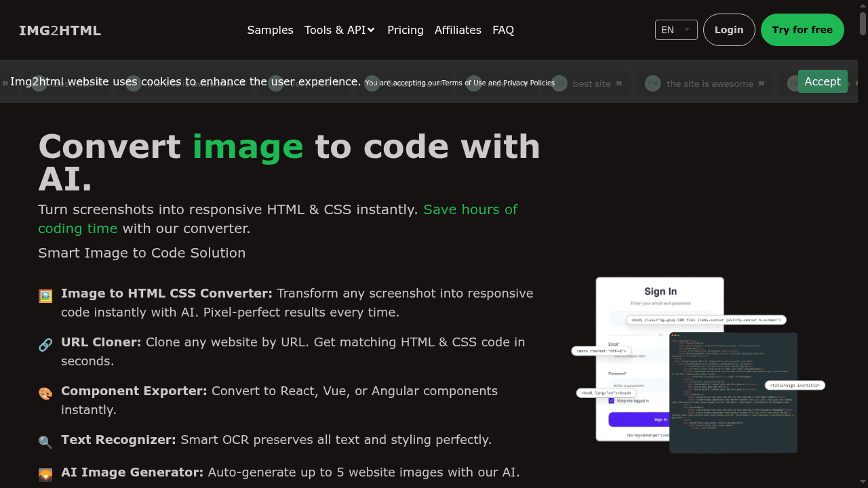The image size is (868, 488).
Task: Click the framed picture icon beside Image to HTML CSS Converter
Action: tap(45, 296)
